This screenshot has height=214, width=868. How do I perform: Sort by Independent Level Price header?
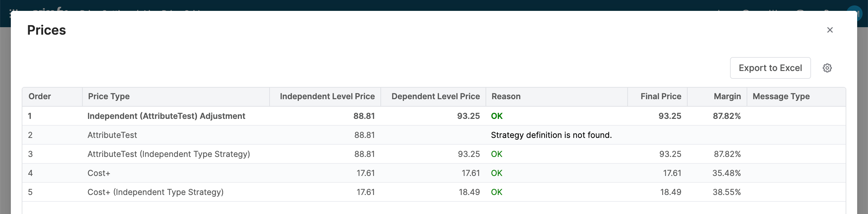[x=327, y=96]
